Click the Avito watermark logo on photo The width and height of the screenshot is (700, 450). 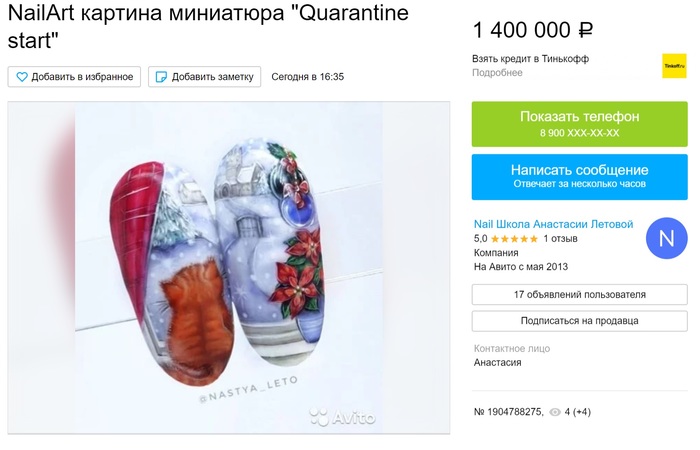(343, 417)
